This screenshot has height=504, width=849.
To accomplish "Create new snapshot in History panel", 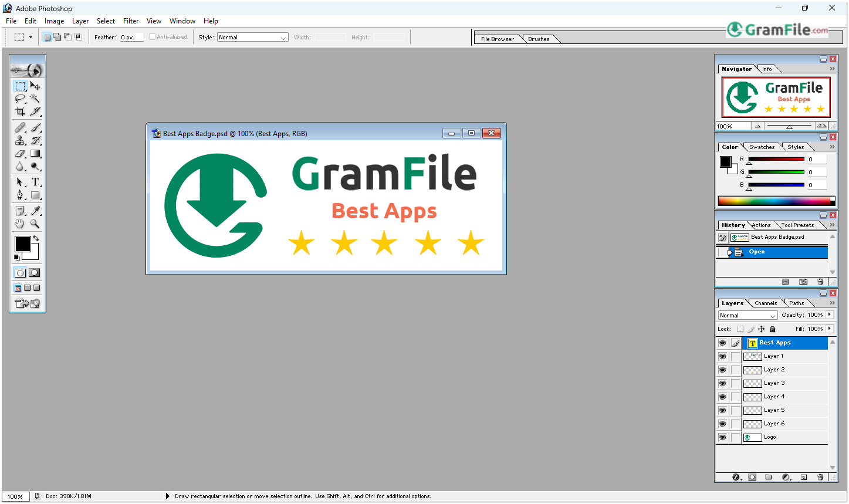I will (803, 282).
